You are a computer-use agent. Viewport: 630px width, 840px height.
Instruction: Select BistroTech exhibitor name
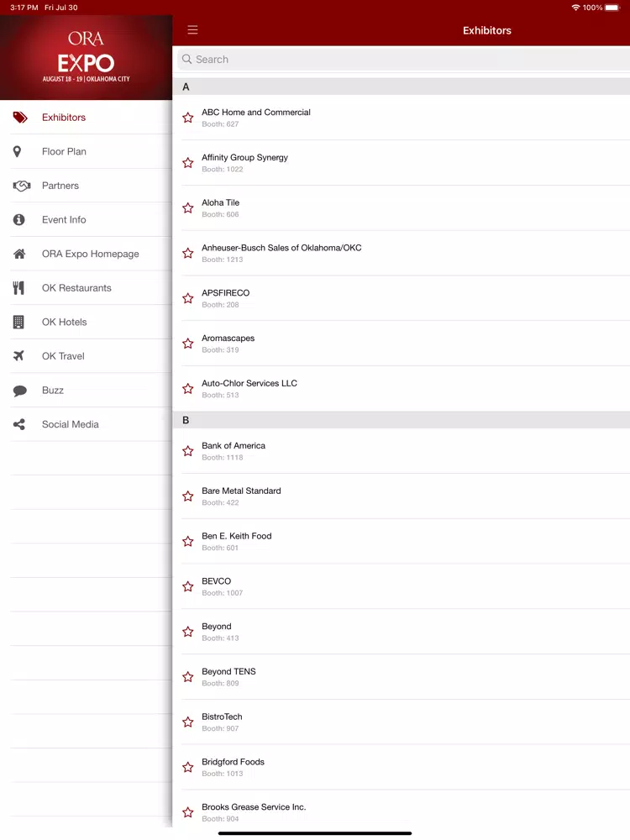pos(222,717)
